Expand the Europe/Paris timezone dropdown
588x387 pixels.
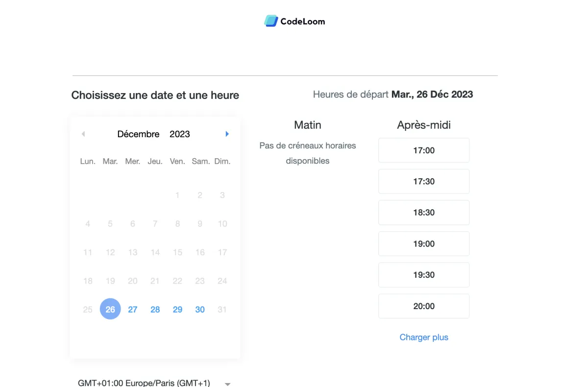pos(154,383)
